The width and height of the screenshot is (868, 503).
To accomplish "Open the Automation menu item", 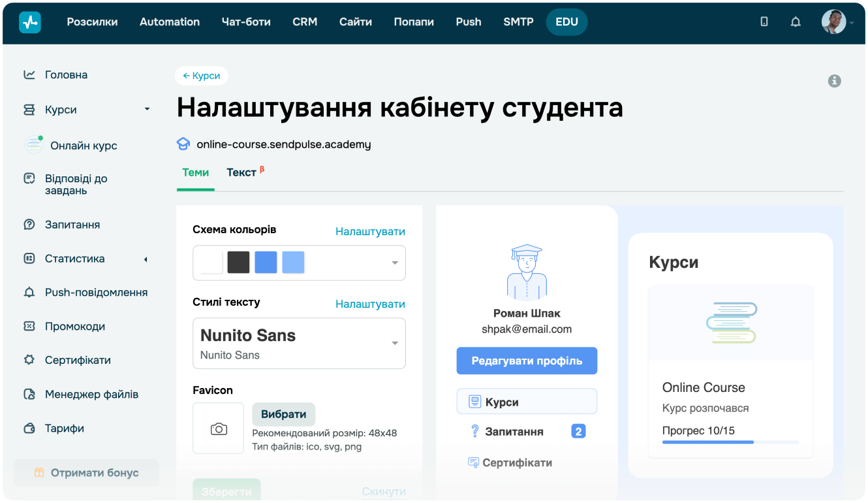I will pos(170,22).
